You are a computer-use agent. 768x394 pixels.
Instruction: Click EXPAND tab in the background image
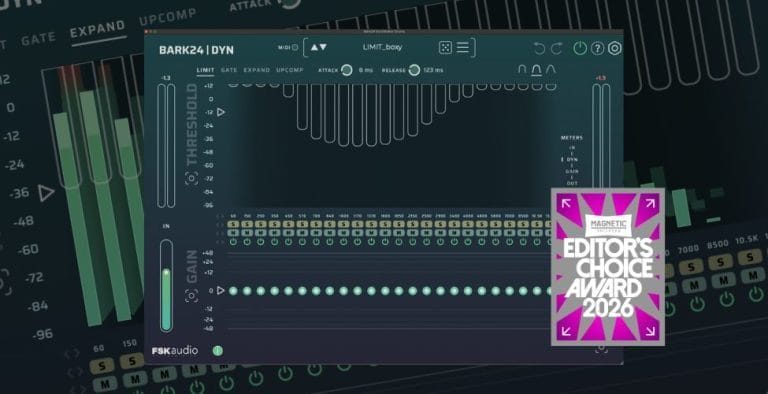tap(97, 29)
